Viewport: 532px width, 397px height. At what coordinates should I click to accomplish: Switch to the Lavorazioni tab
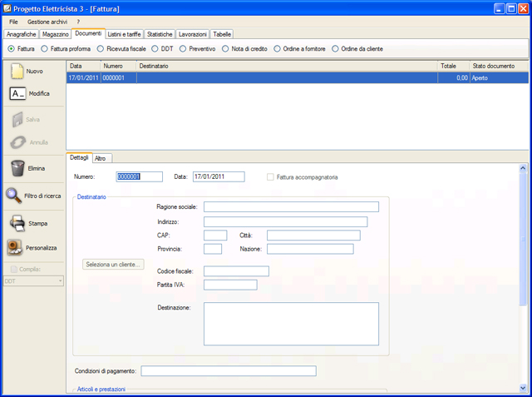[192, 34]
